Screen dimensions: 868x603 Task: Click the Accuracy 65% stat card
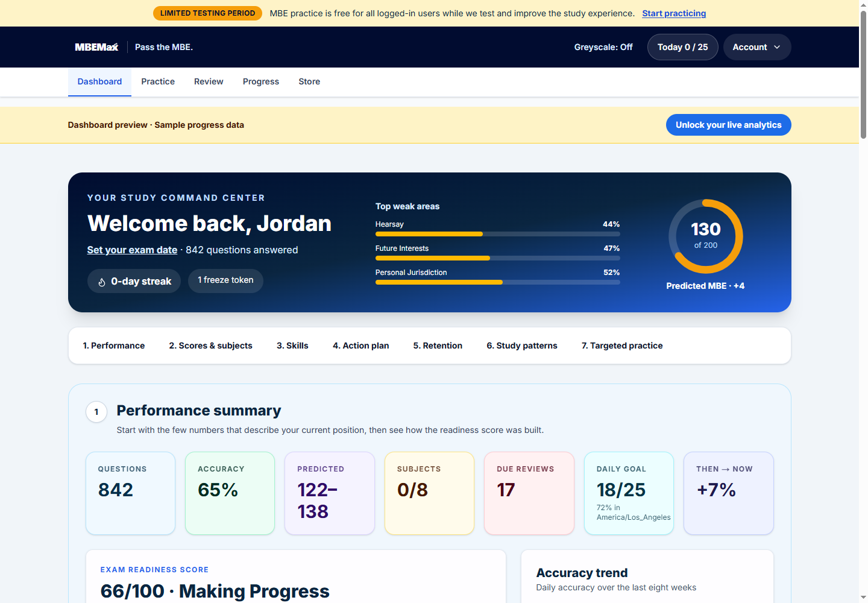[x=230, y=493]
